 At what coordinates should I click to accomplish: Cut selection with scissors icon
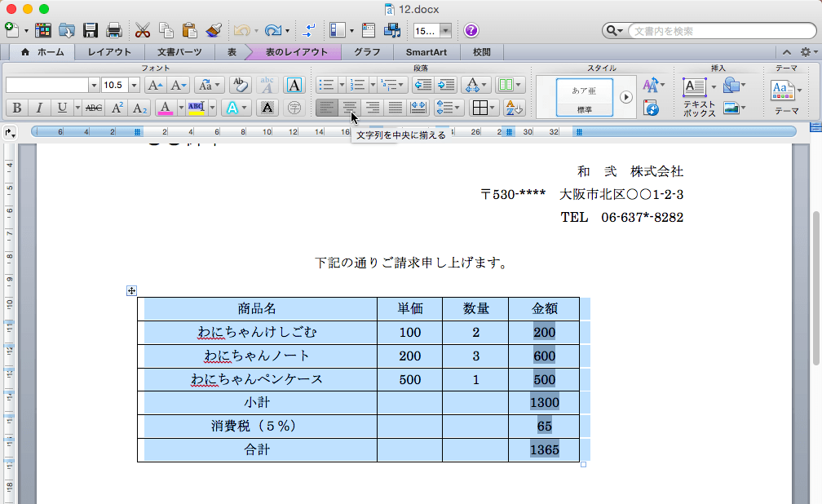point(142,30)
